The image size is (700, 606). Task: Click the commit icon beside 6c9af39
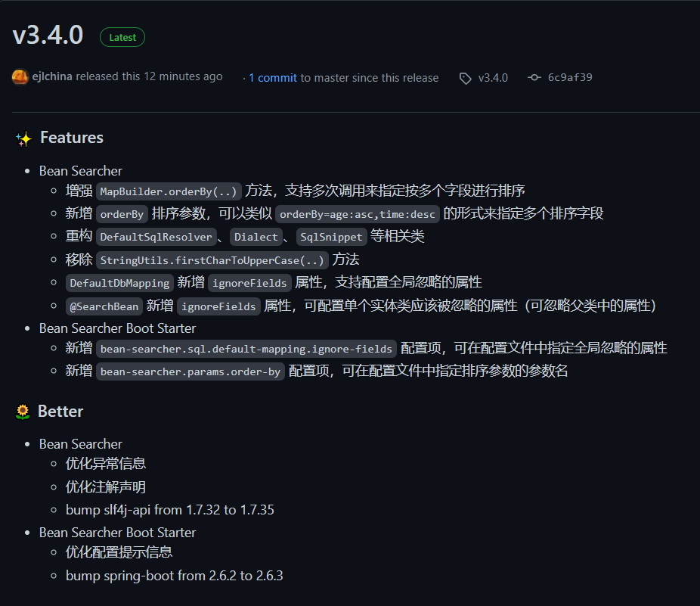pyautogui.click(x=534, y=77)
